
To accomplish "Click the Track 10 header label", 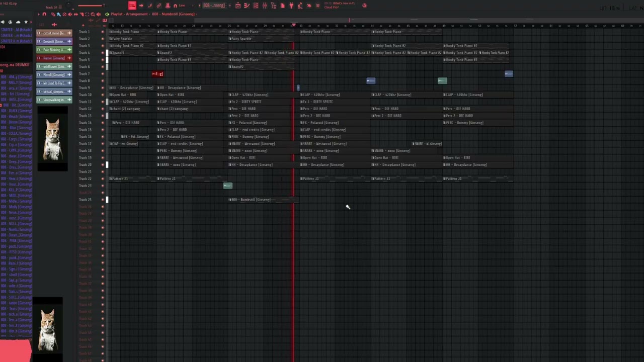I will coord(85,95).
